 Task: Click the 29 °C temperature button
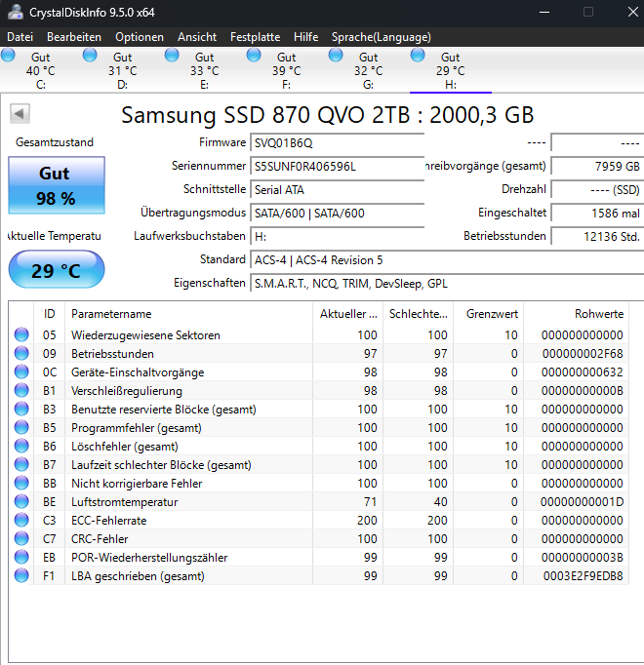coord(57,270)
